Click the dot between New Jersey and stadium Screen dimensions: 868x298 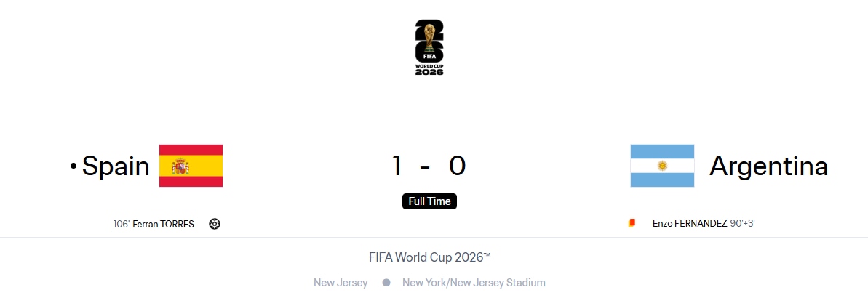(x=386, y=283)
